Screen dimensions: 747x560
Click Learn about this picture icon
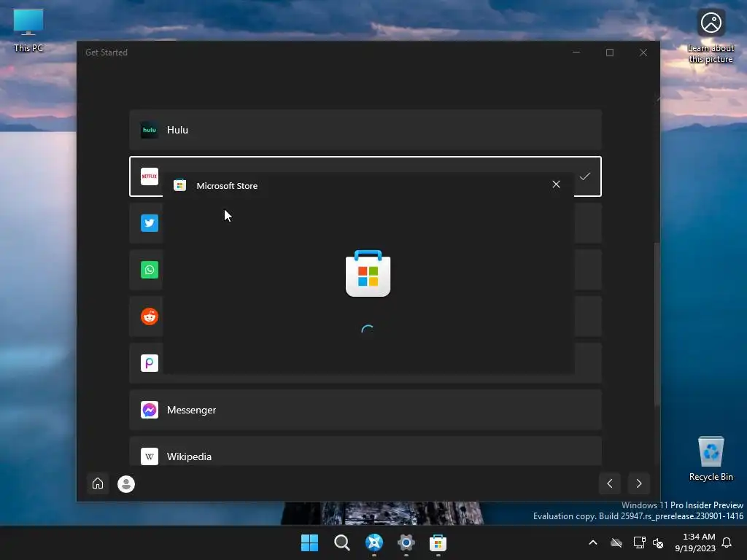point(711,36)
